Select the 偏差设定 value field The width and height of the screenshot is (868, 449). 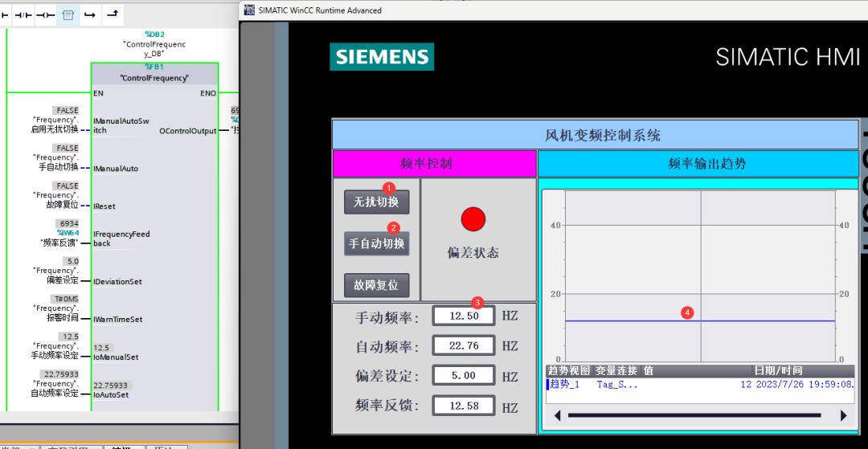[x=464, y=375]
